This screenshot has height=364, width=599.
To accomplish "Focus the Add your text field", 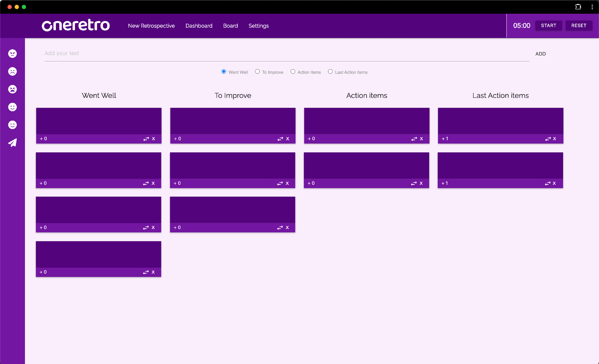I will [x=286, y=53].
